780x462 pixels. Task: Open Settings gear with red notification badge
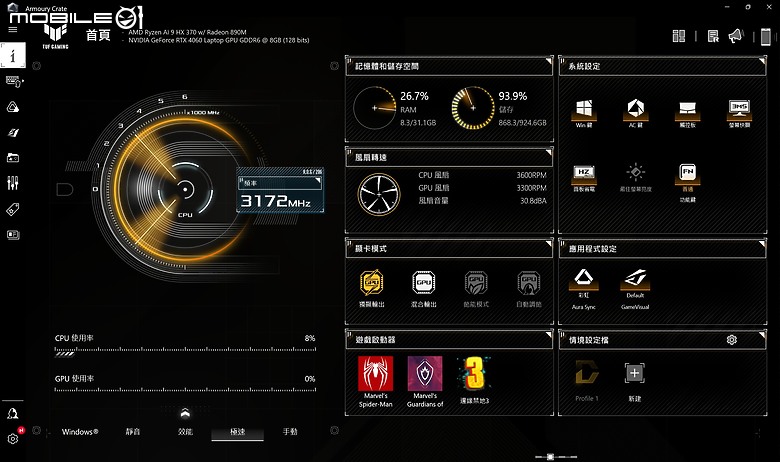click(14, 437)
